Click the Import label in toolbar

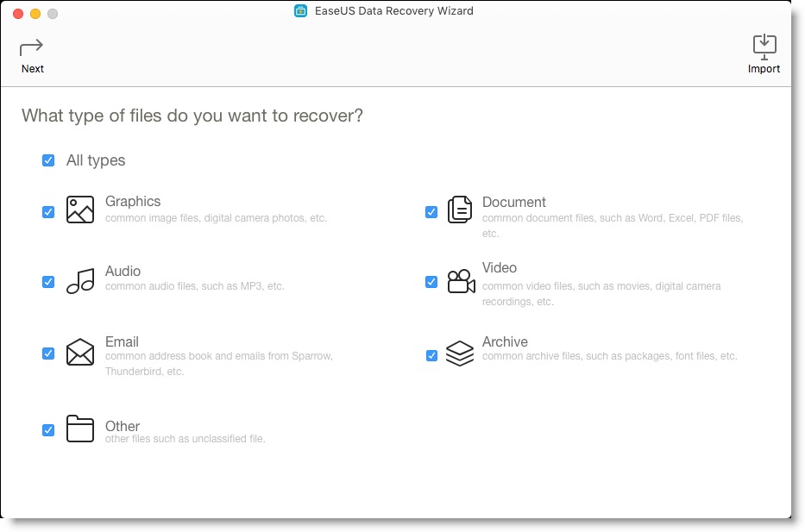coord(764,69)
